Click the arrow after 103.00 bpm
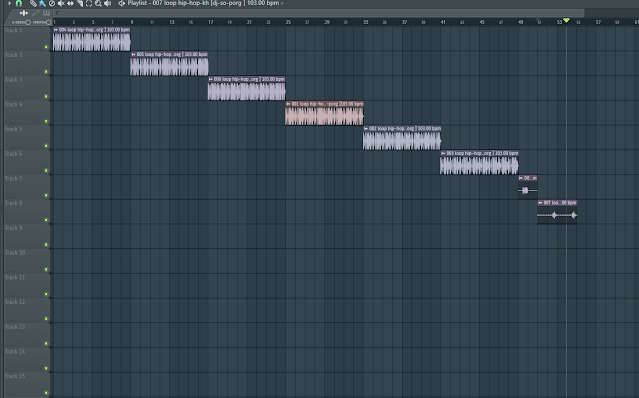The width and height of the screenshot is (639, 398). click(282, 3)
